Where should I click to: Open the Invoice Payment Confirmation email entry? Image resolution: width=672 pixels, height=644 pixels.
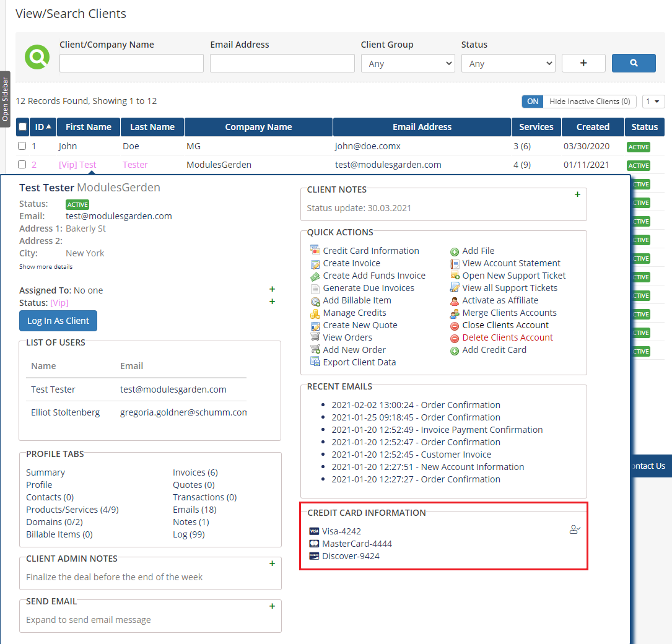pyautogui.click(x=437, y=430)
